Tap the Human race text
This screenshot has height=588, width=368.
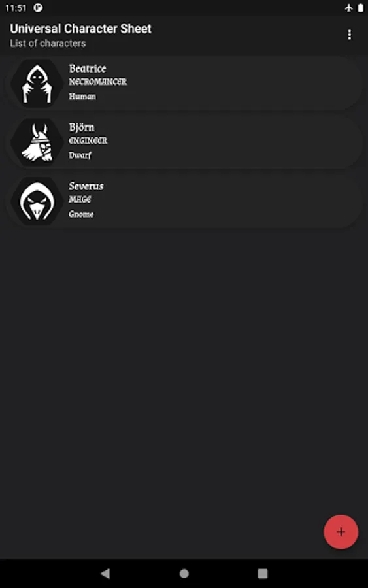(x=82, y=97)
